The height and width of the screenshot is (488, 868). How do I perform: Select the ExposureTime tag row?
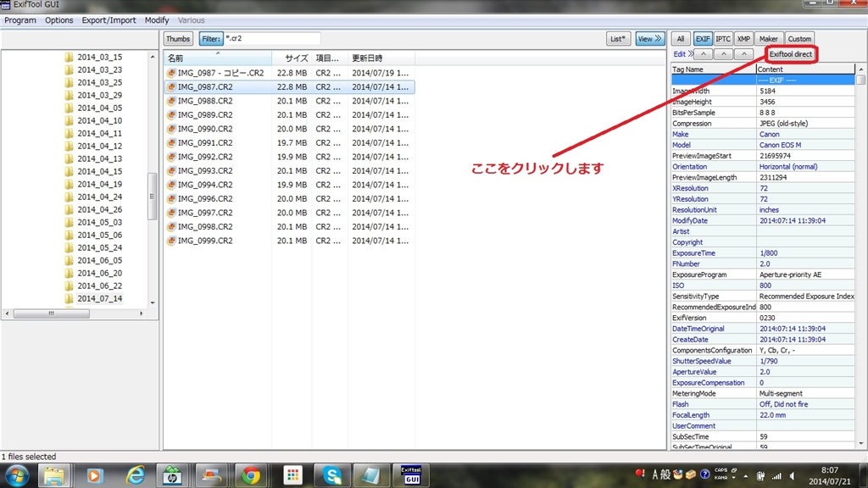tap(763, 252)
